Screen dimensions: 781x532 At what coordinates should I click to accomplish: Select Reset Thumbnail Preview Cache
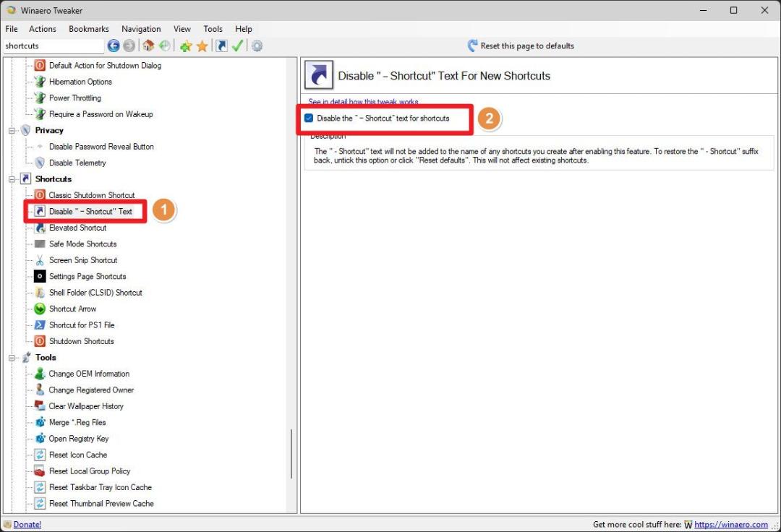(101, 503)
